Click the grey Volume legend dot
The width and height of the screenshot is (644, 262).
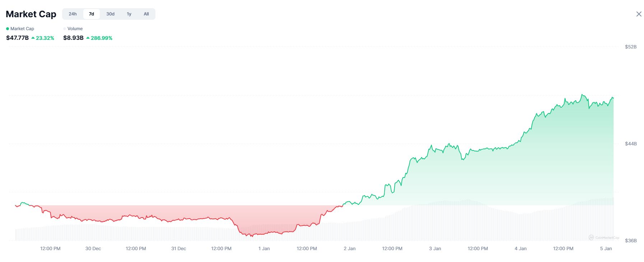pyautogui.click(x=65, y=29)
